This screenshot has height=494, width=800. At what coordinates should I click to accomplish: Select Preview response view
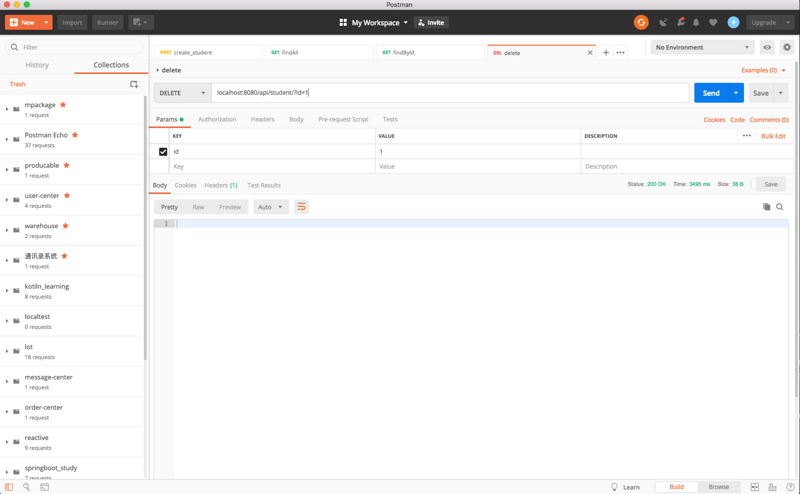point(230,207)
